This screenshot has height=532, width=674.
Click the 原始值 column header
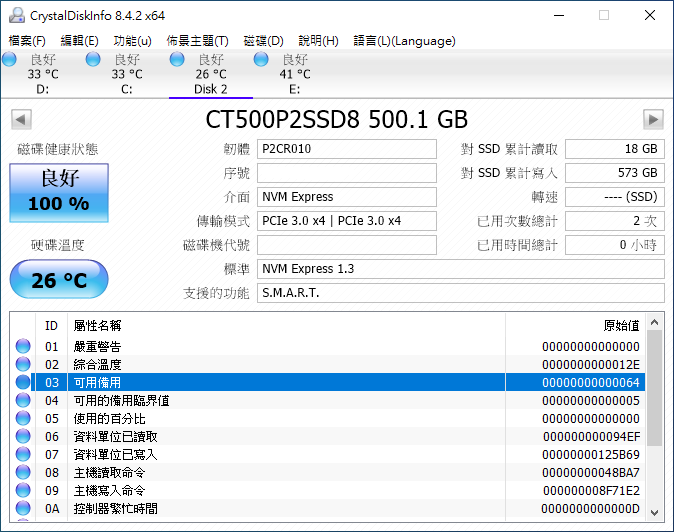pos(575,325)
